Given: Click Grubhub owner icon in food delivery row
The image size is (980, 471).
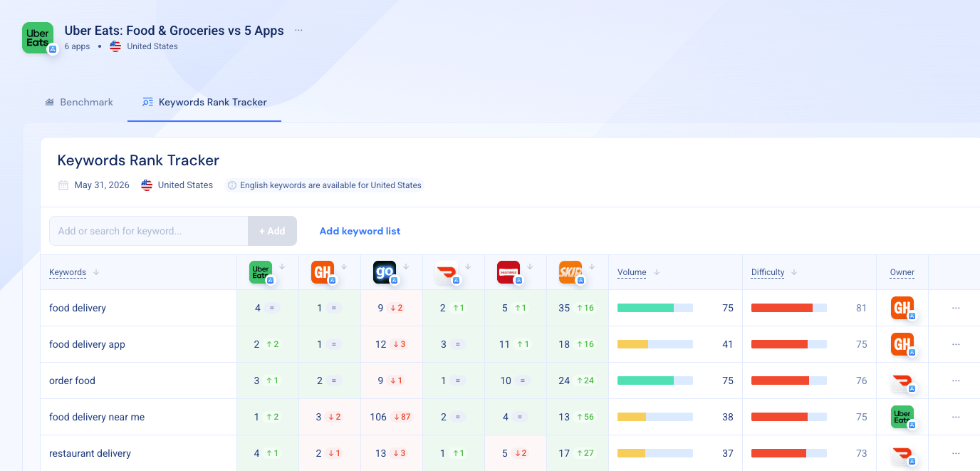Looking at the screenshot, I should pyautogui.click(x=902, y=308).
